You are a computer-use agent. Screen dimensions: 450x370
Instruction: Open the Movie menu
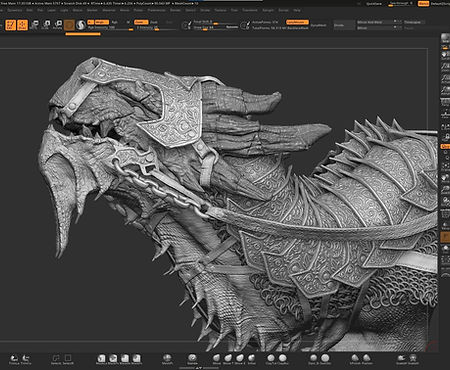[x=124, y=10]
